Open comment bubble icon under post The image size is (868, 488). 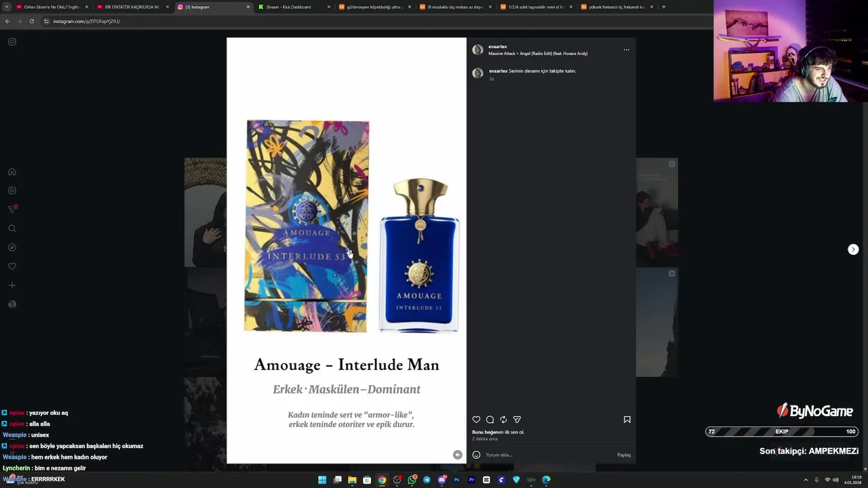point(490,420)
